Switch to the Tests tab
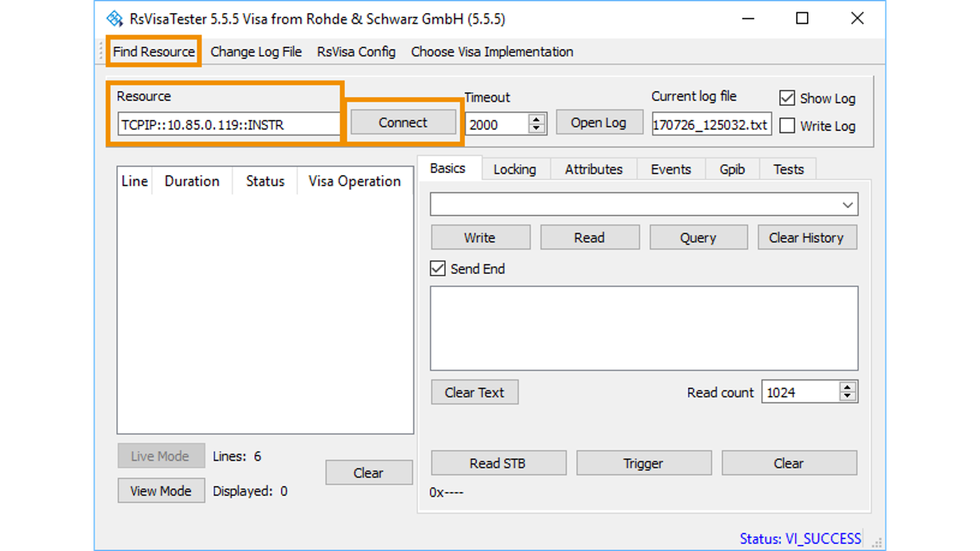The image size is (980, 551). pos(789,169)
